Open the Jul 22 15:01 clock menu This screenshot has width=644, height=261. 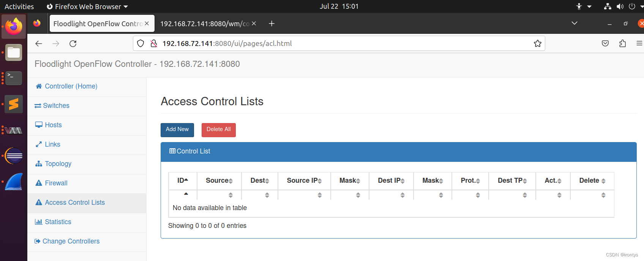(x=339, y=6)
